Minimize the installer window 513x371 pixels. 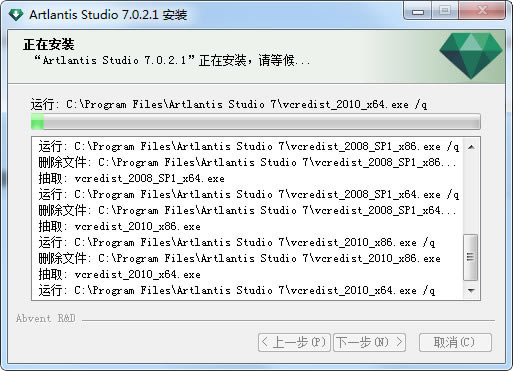pyautogui.click(x=418, y=12)
